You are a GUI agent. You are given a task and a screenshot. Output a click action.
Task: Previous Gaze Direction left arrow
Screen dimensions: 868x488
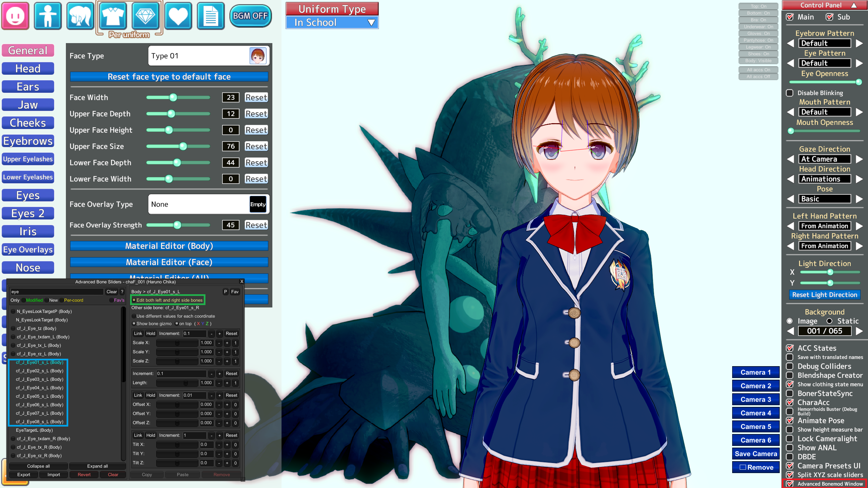(x=791, y=159)
